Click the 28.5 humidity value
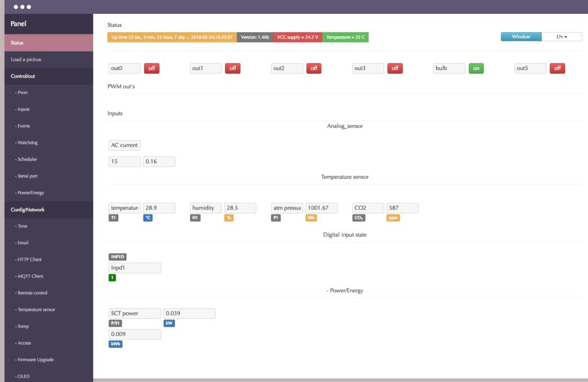588x382 pixels. click(x=240, y=208)
